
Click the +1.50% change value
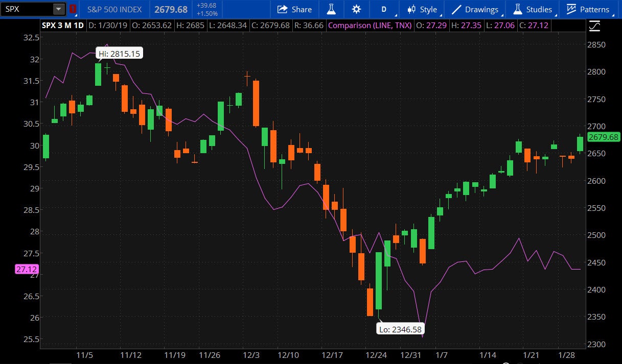[x=206, y=13]
